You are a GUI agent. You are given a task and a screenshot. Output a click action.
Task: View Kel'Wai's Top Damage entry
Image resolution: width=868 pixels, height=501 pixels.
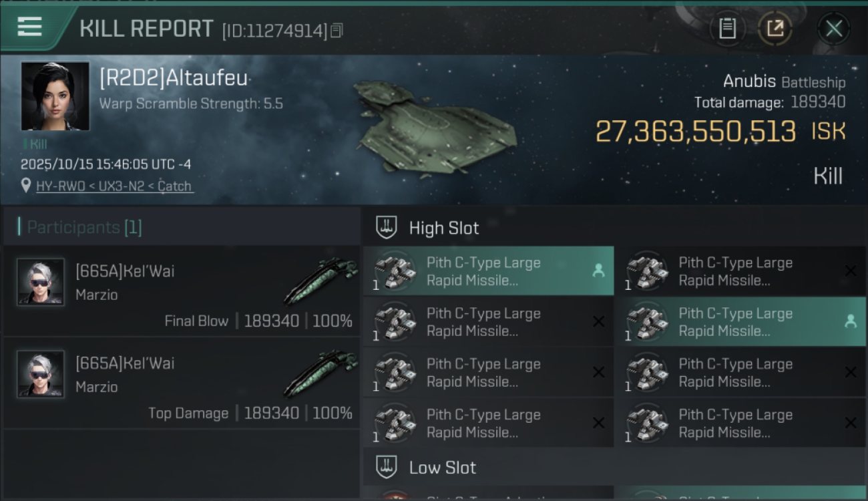point(182,383)
